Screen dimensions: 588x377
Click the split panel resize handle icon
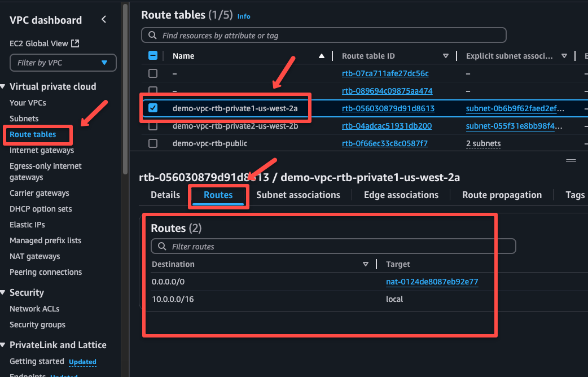[570, 161]
